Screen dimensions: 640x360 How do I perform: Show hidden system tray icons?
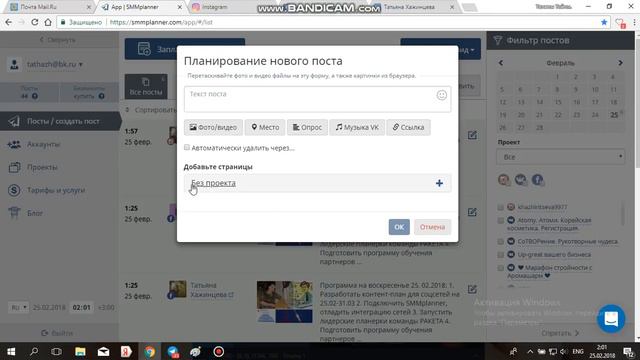[530, 351]
